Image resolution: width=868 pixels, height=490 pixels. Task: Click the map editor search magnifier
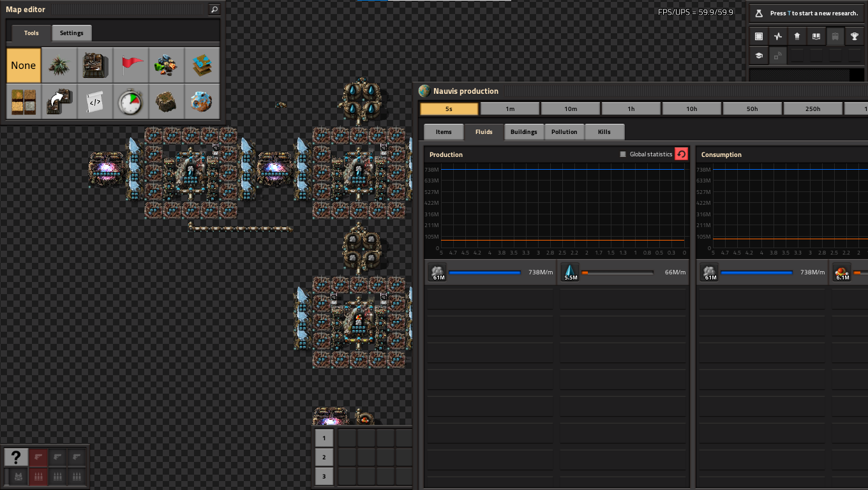214,10
